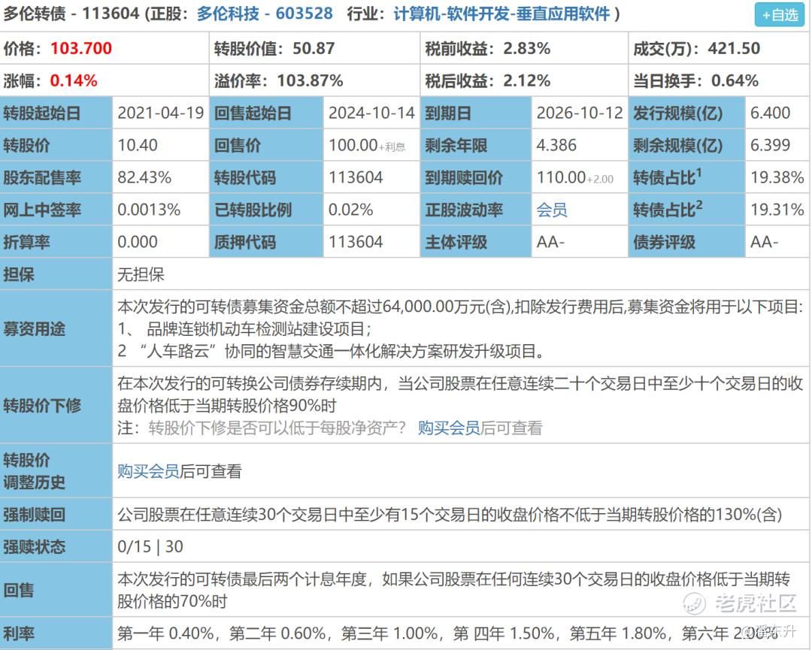Click the 第一年 0.40% interest rate text
The height and width of the screenshot is (650, 812).
tap(165, 633)
